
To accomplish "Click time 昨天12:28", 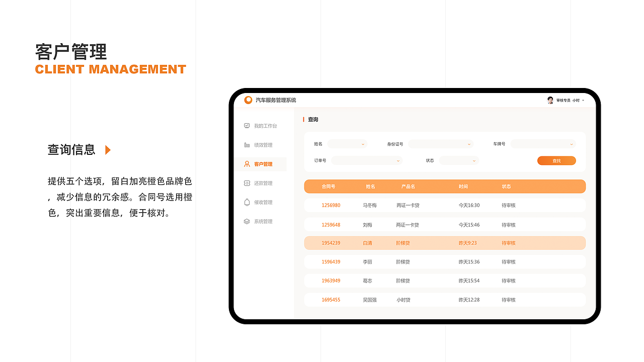I will 469,300.
